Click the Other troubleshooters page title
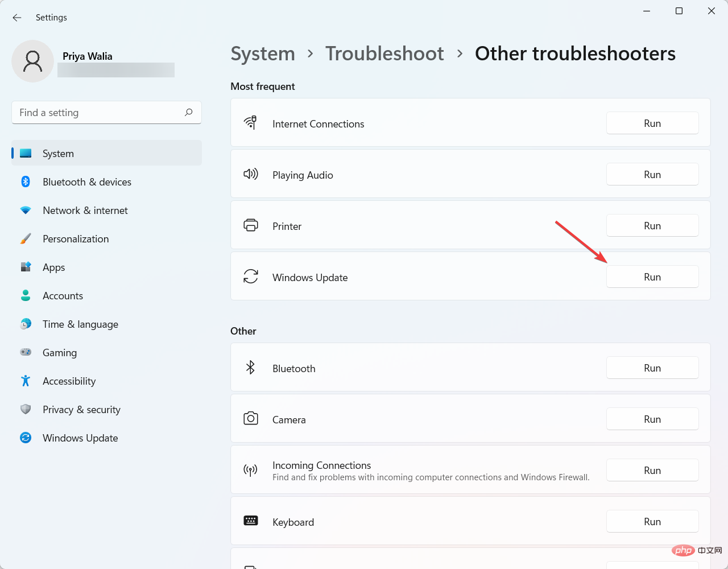Image resolution: width=728 pixels, height=569 pixels. click(575, 53)
